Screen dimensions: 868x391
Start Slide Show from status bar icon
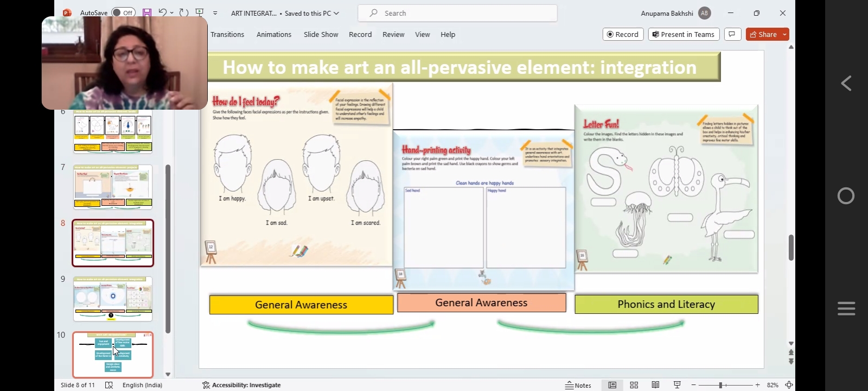click(677, 385)
